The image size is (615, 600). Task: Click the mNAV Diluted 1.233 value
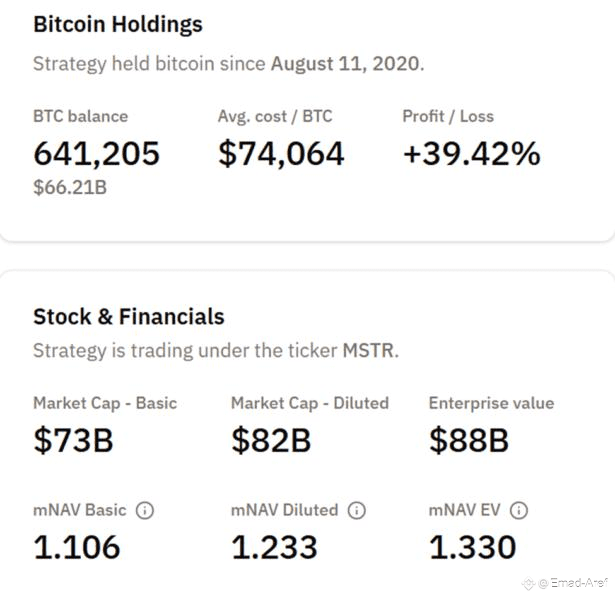(x=274, y=547)
